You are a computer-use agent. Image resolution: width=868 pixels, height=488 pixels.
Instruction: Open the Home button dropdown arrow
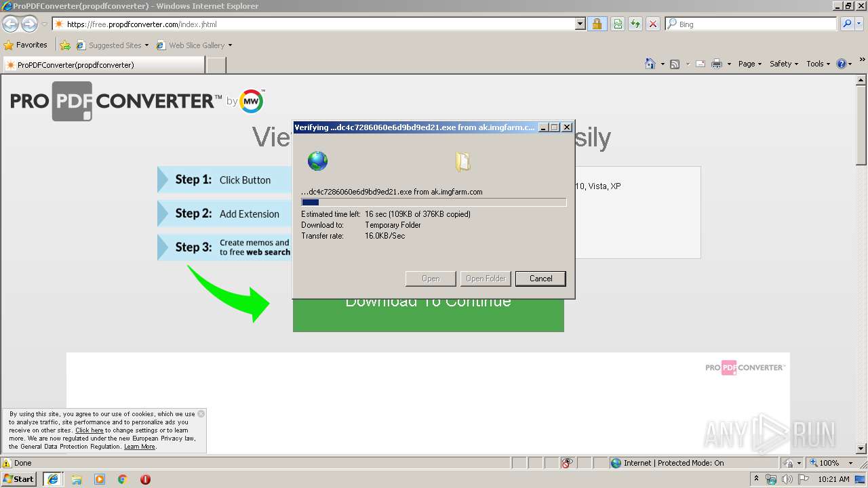662,64
